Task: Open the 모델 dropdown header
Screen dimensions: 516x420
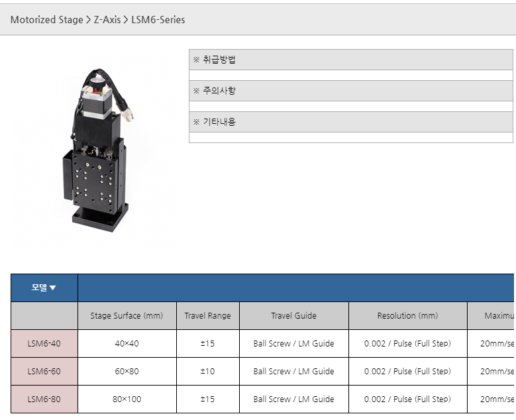Action: coord(44,288)
